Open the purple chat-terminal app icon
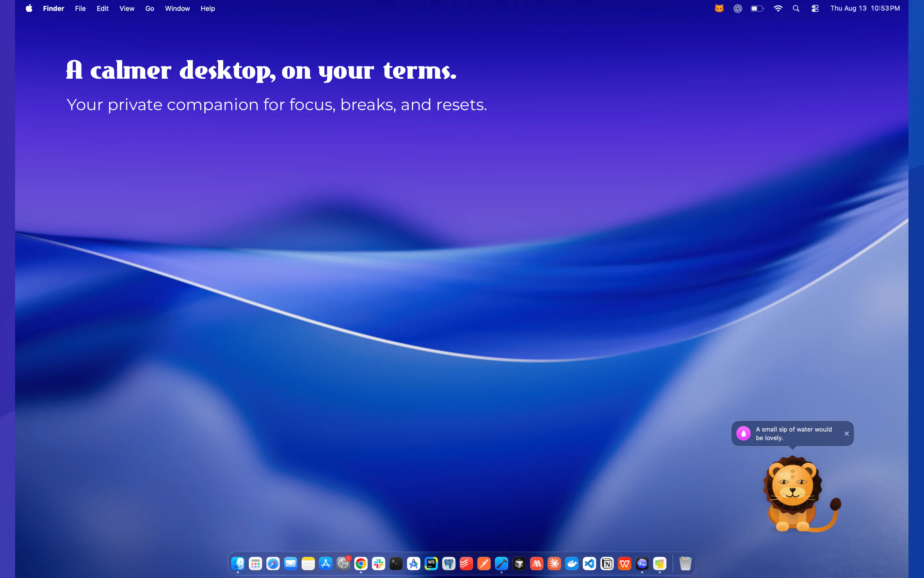 click(642, 564)
